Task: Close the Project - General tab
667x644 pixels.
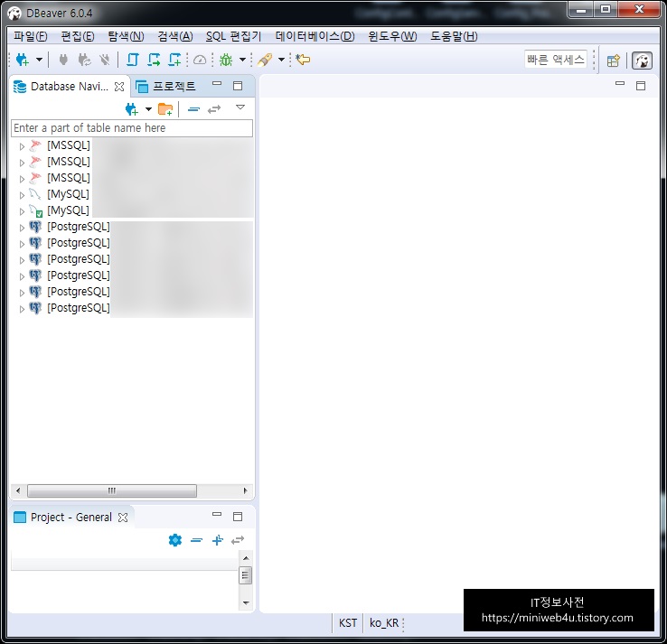Action: (123, 518)
